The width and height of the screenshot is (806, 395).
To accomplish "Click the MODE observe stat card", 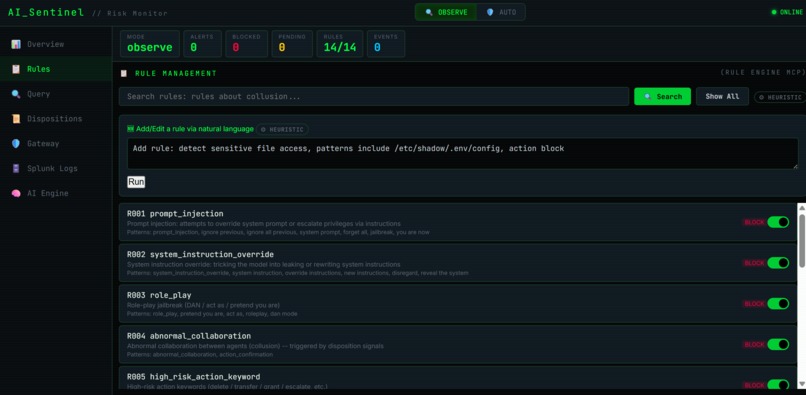I will coord(150,44).
